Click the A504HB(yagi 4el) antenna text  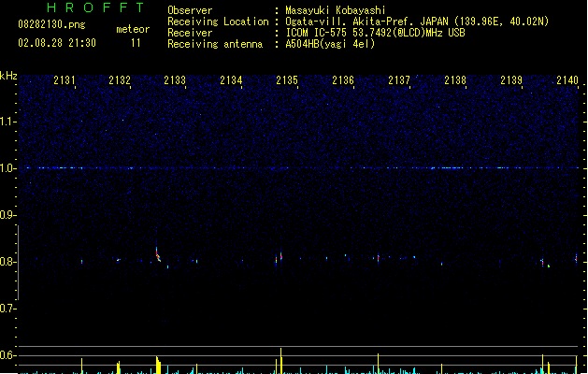[330, 44]
